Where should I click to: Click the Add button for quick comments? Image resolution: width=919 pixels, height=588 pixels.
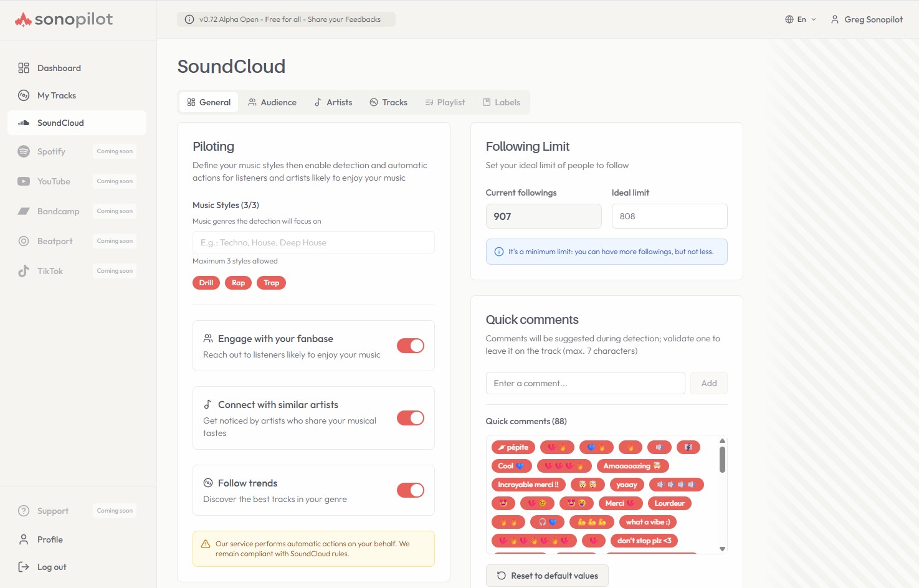(x=708, y=383)
